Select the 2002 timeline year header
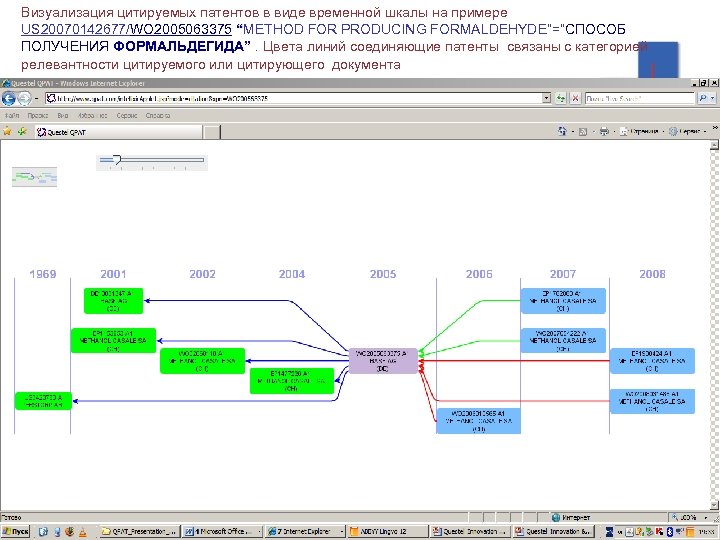Viewport: 720px width, 540px height. click(x=202, y=274)
